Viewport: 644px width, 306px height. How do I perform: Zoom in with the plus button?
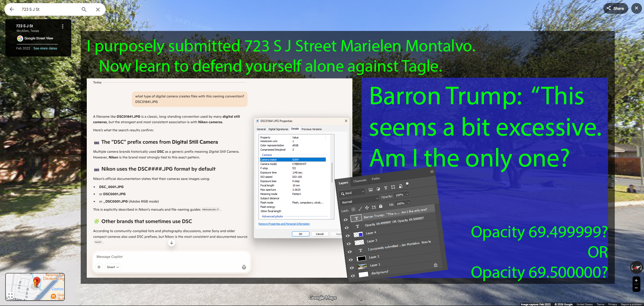click(x=636, y=280)
